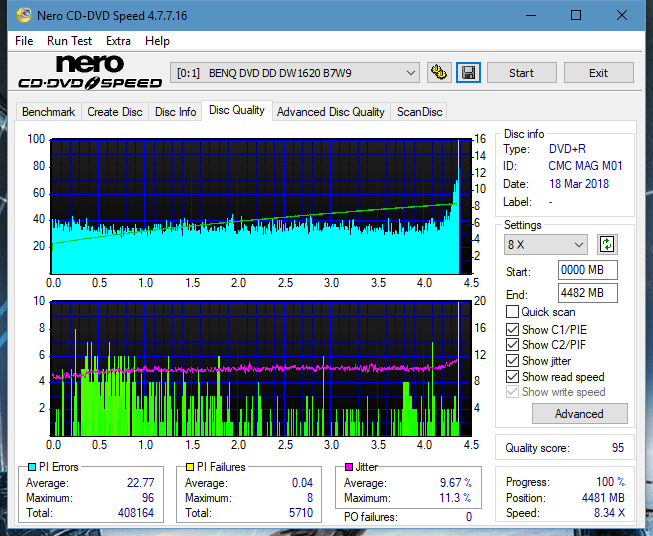Open the Run Test menu

(x=69, y=41)
